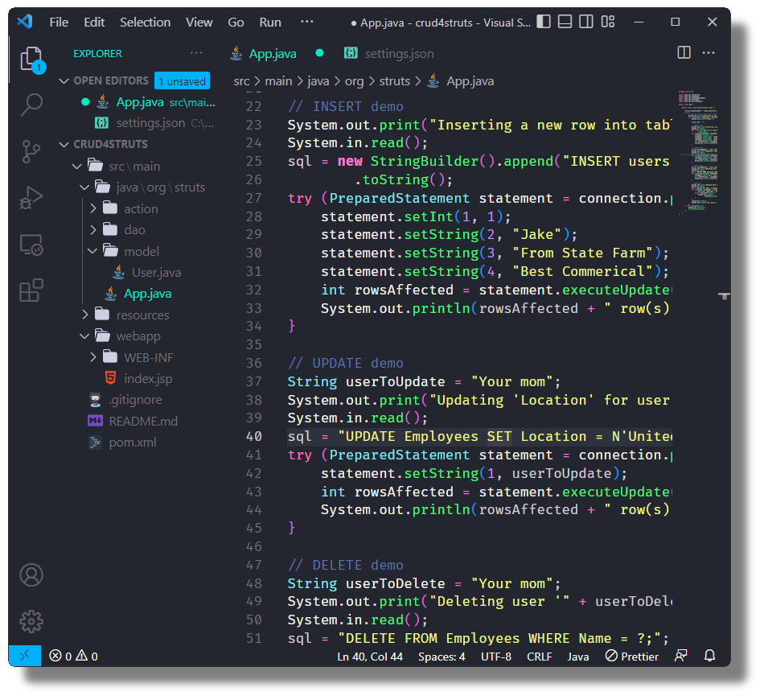Viewport: 764px width, 700px height.
Task: Open index.jsp in the file tree
Action: pos(148,379)
